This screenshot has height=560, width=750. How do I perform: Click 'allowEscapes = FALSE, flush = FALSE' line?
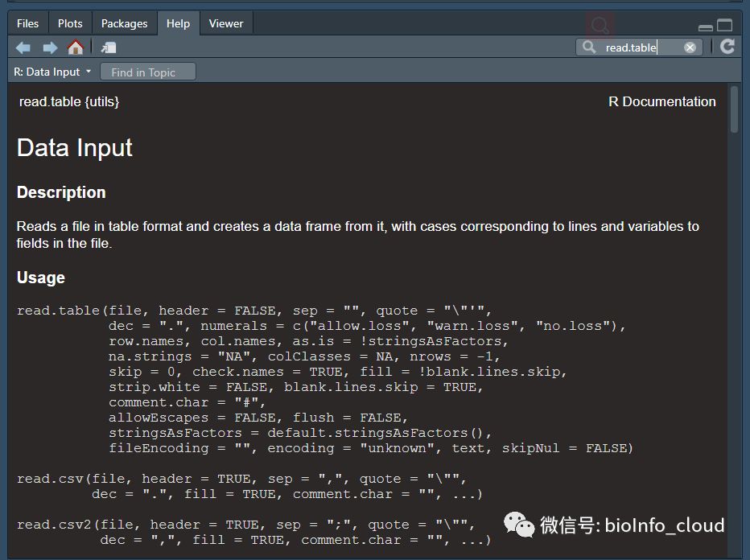(x=258, y=418)
